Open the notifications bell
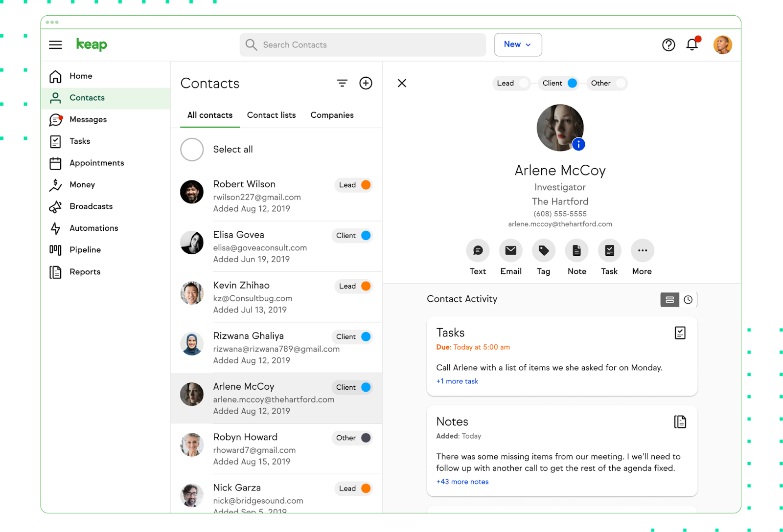The height and width of the screenshot is (532, 783). 692,44
